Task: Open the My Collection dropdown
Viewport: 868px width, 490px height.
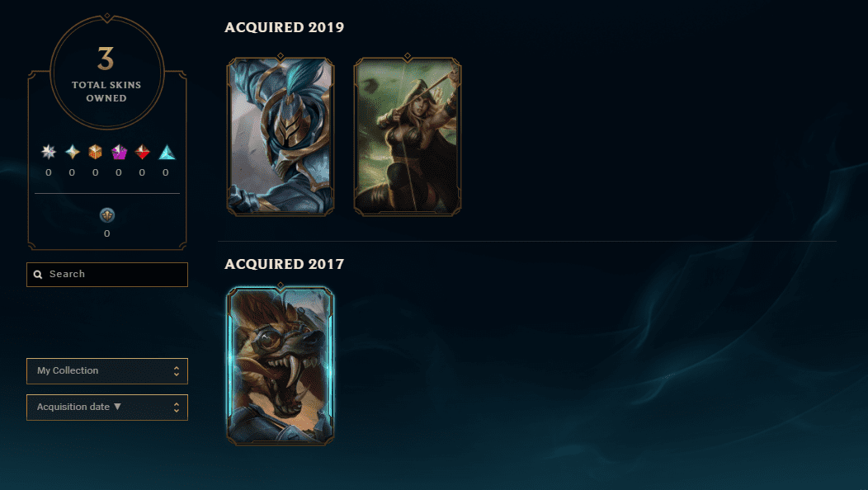Action: click(106, 371)
